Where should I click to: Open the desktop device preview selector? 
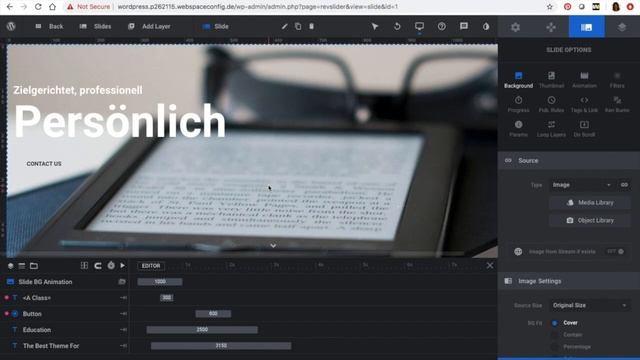click(419, 27)
